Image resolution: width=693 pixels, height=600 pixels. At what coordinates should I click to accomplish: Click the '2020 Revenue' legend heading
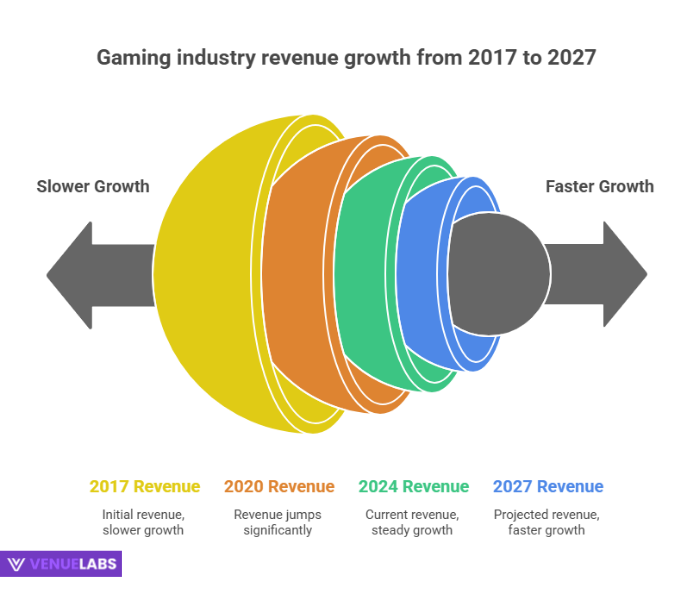[x=279, y=487]
